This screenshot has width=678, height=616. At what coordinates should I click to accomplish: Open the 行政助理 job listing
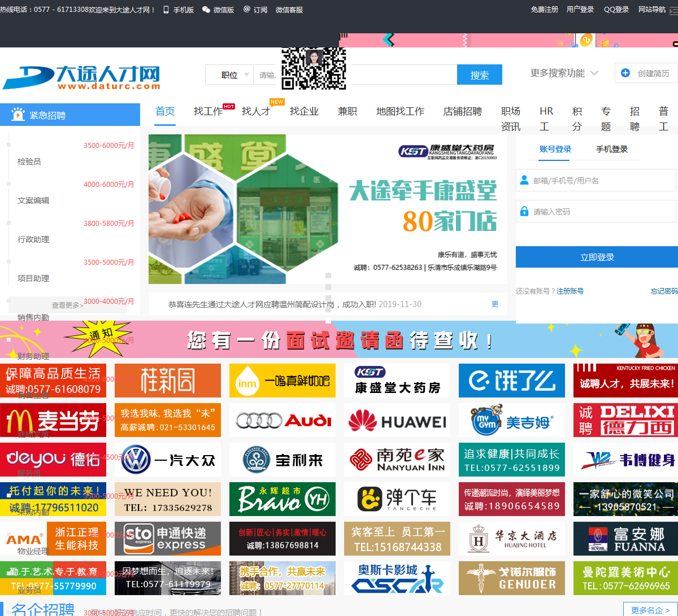click(33, 239)
